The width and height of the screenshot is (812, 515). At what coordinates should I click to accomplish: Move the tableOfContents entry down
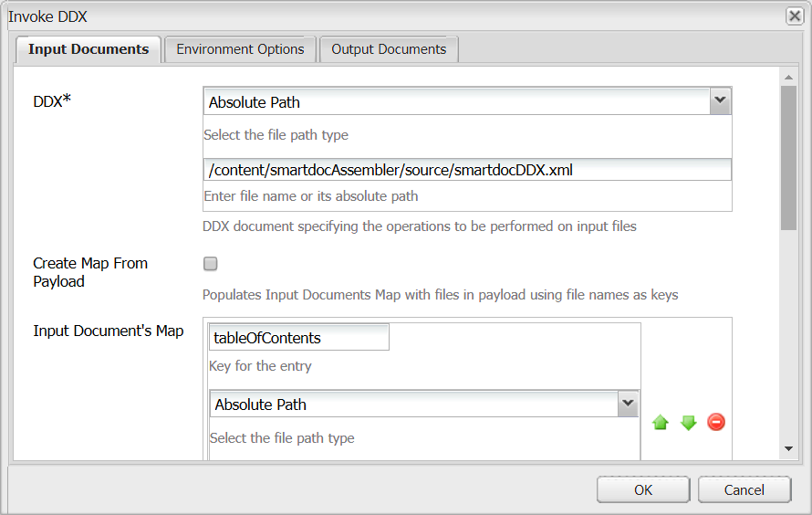689,423
